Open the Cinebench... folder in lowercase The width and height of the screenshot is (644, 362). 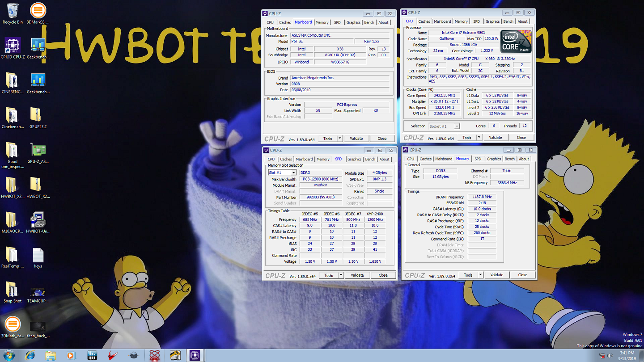click(13, 118)
